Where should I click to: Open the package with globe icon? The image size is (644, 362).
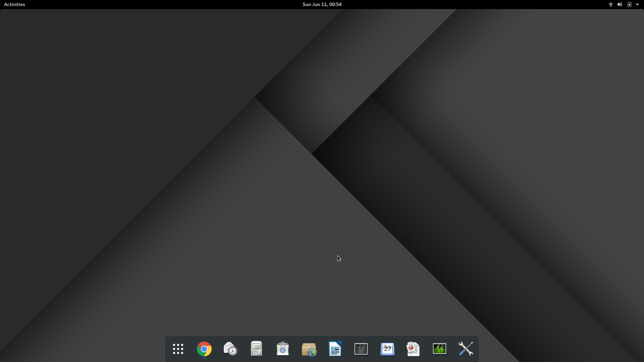pos(309,349)
